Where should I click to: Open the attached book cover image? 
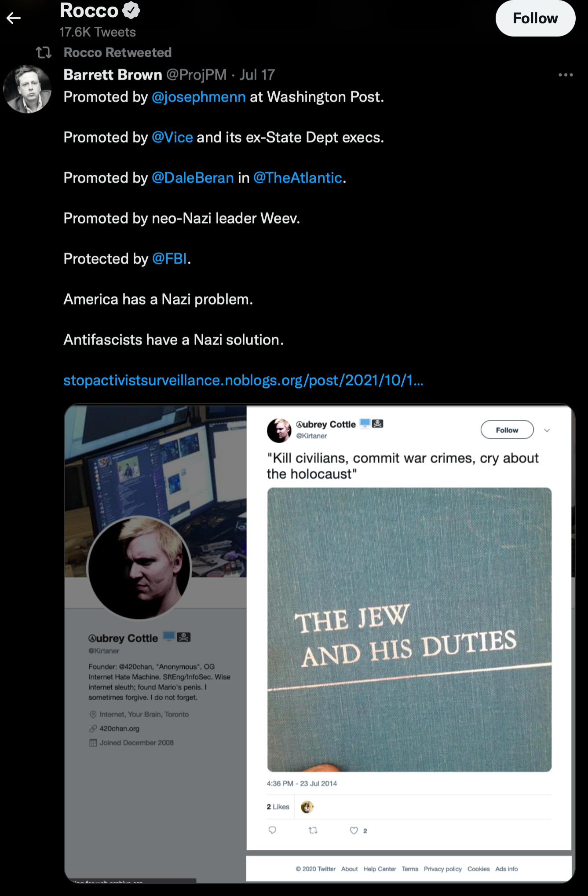click(409, 629)
